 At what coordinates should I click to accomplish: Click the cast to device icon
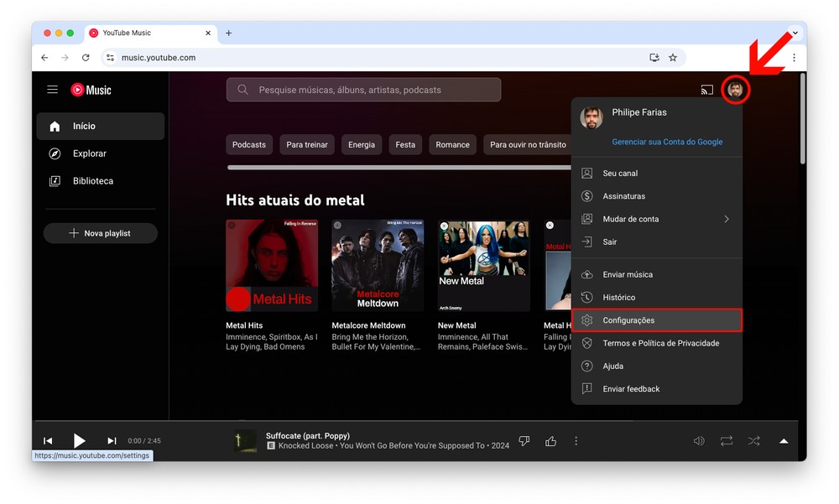coord(706,90)
